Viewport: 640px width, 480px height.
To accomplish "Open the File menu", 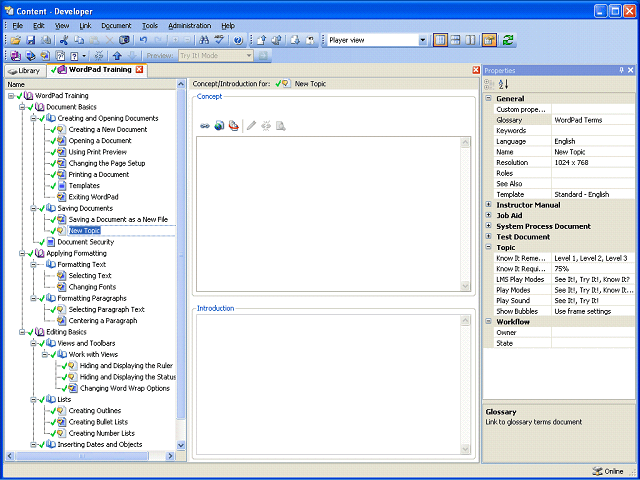I will coord(18,26).
